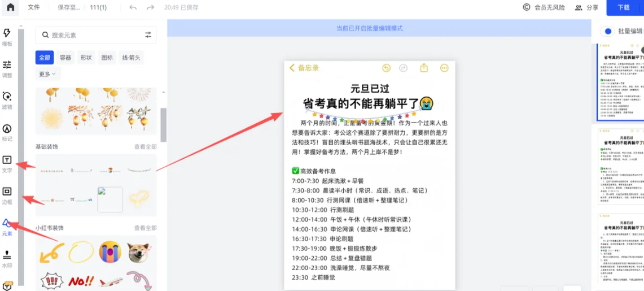Select the bunting garland placed under headline
This screenshot has width=644, height=291.
pos(364,116)
